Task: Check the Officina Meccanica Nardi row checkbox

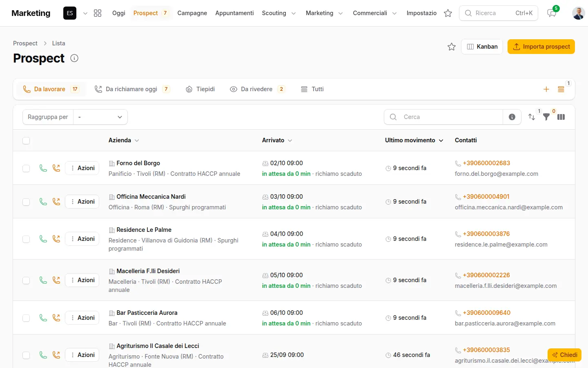Action: [x=26, y=202]
